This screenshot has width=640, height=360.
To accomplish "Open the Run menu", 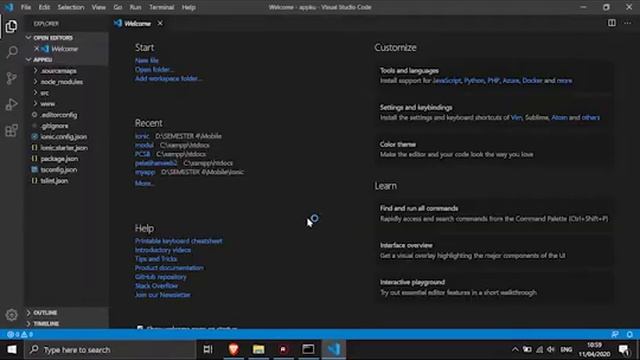I will pos(135,7).
